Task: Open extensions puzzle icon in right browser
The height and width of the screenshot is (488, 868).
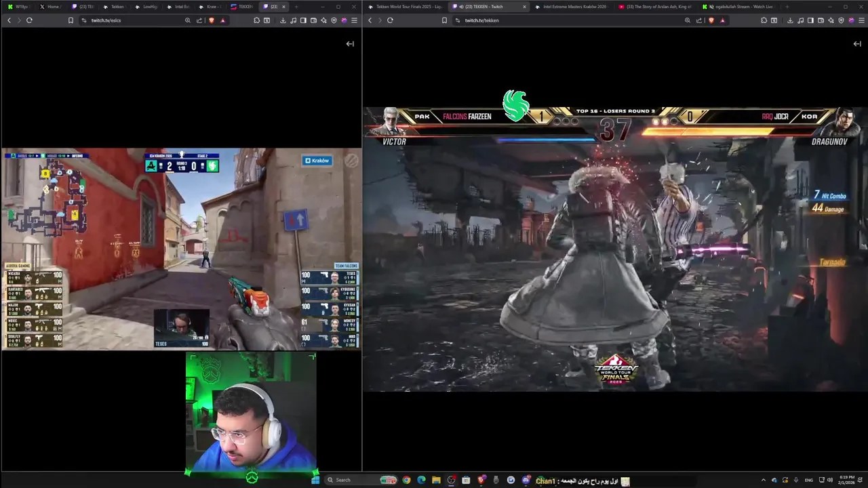Action: tap(764, 20)
